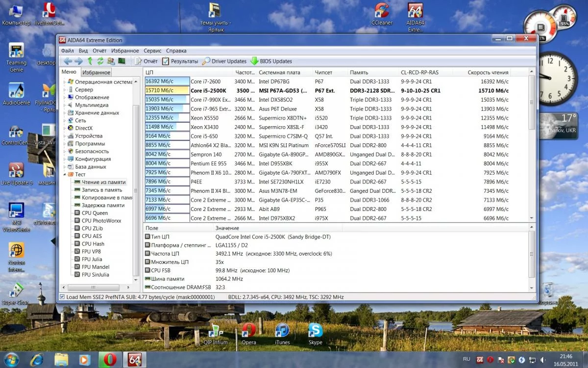This screenshot has width=588, height=368.
Task: Select CPU Queen benchmark in tree
Action: (95, 213)
